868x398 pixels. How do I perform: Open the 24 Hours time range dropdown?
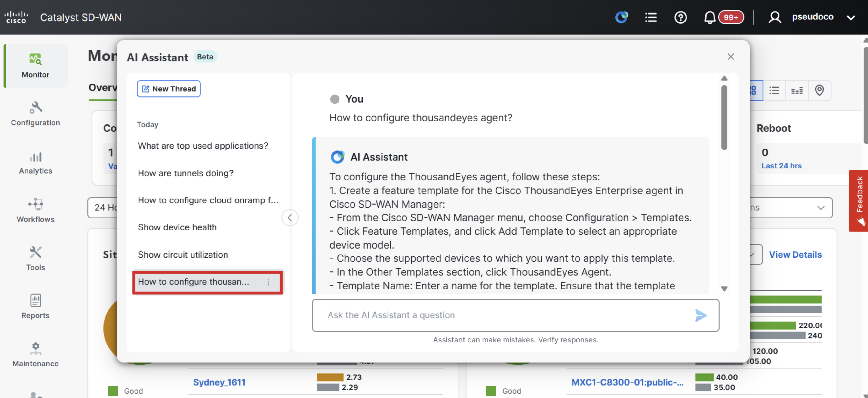point(102,207)
